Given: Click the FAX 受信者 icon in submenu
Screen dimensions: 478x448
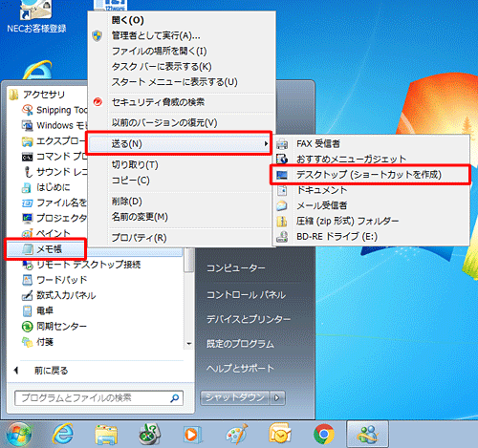Looking at the screenshot, I should [282, 144].
